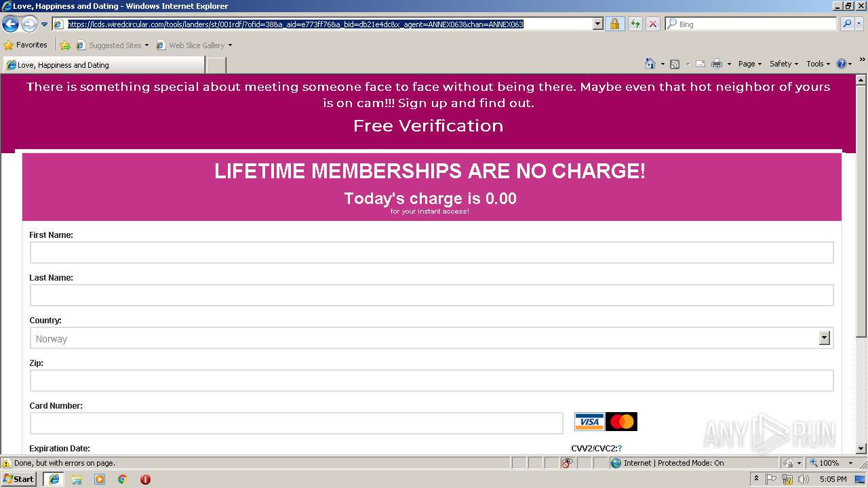Viewport: 868px width, 488px height.
Task: Expand the address bar autocomplete dropdown
Action: (597, 24)
